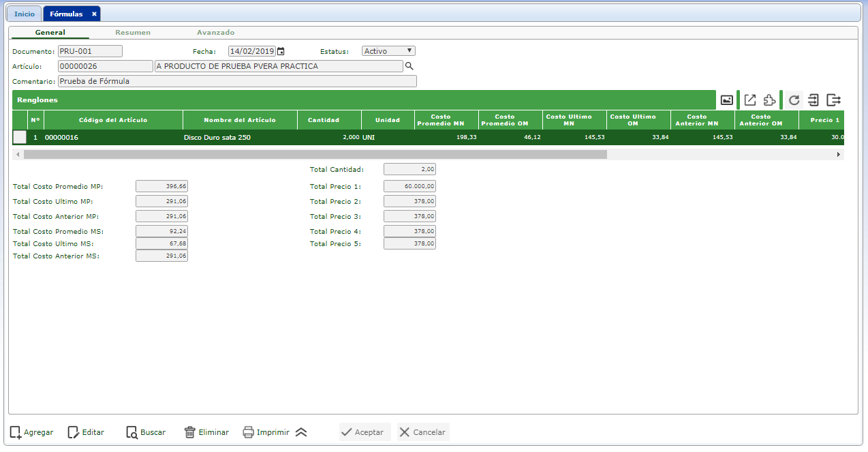Go to the Inicio tab
The image size is (868, 452).
click(25, 14)
